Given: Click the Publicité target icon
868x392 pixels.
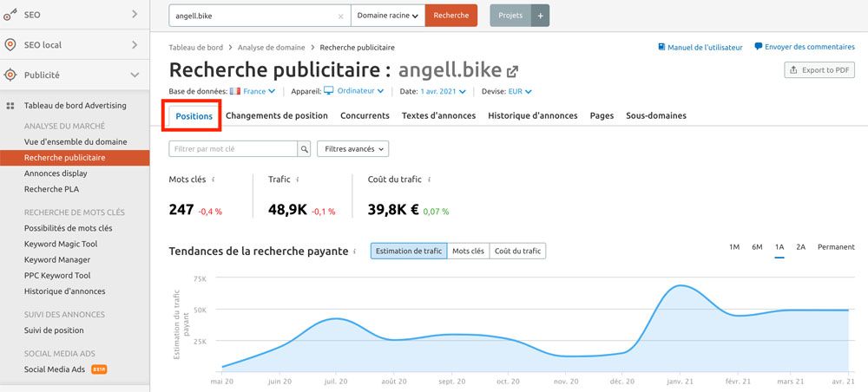Looking at the screenshot, I should pos(10,75).
